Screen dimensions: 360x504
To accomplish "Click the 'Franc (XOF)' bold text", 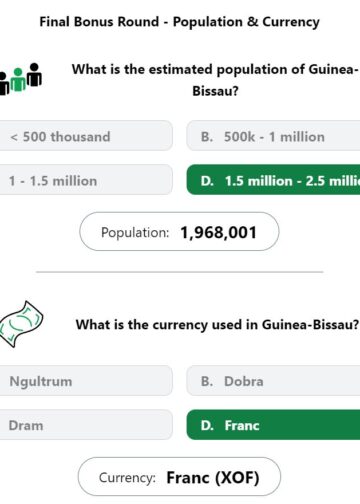I will pyautogui.click(x=213, y=478).
